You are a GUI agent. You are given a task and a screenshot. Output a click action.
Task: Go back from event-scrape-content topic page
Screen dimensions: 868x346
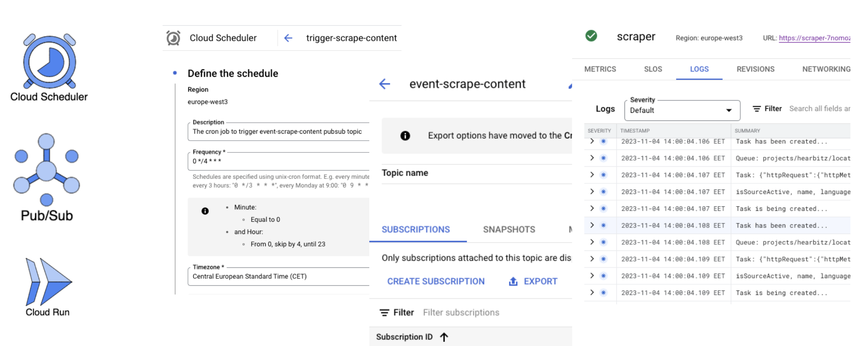pos(385,84)
